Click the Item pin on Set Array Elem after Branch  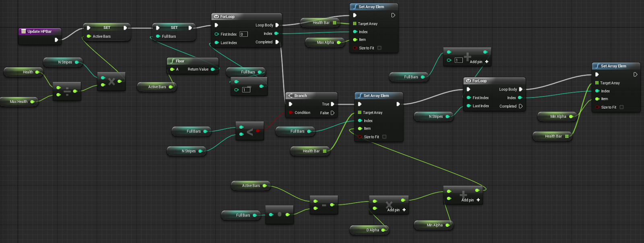(x=360, y=129)
